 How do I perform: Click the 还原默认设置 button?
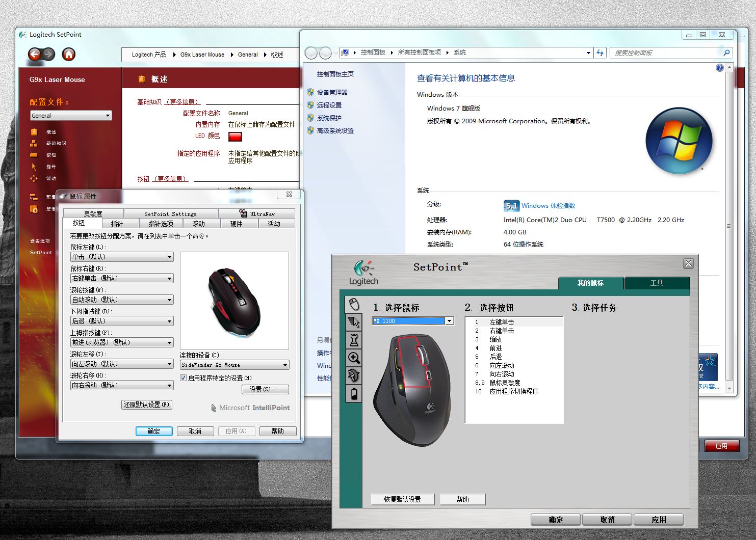tap(146, 404)
